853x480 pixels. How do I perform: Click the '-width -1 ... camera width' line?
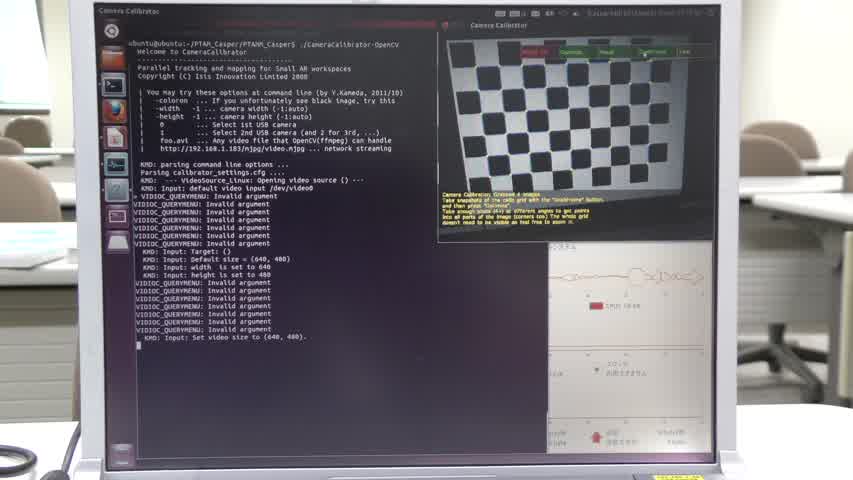[x=232, y=109]
